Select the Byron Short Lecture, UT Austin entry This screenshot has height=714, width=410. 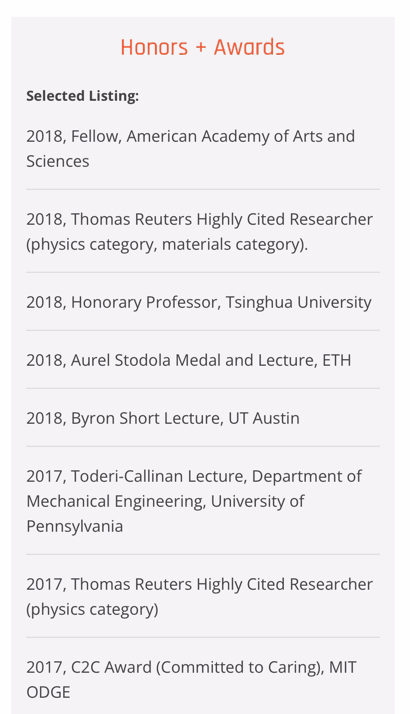tap(163, 418)
